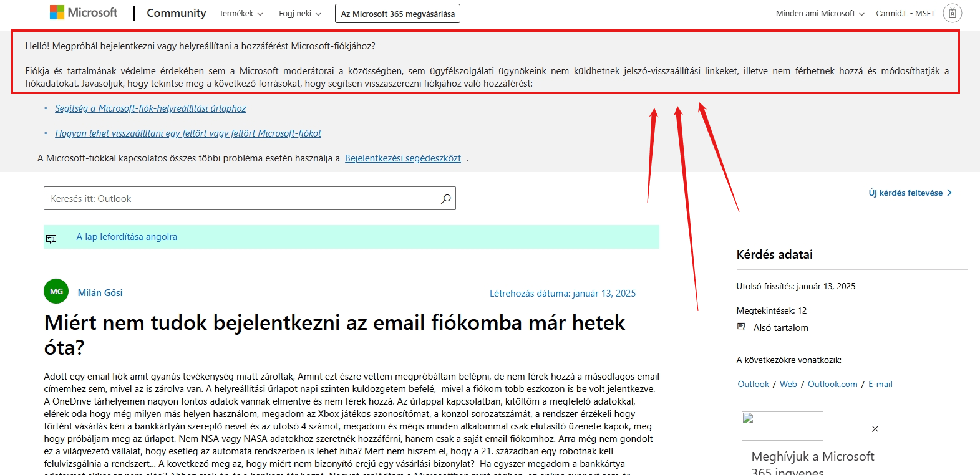Open the Outlook category tag
This screenshot has height=475, width=980.
[x=753, y=384]
